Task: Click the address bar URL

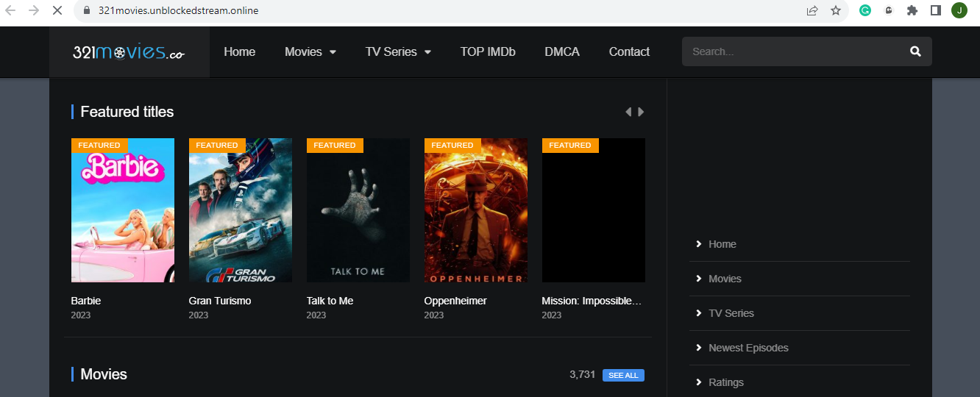Action: (178, 11)
